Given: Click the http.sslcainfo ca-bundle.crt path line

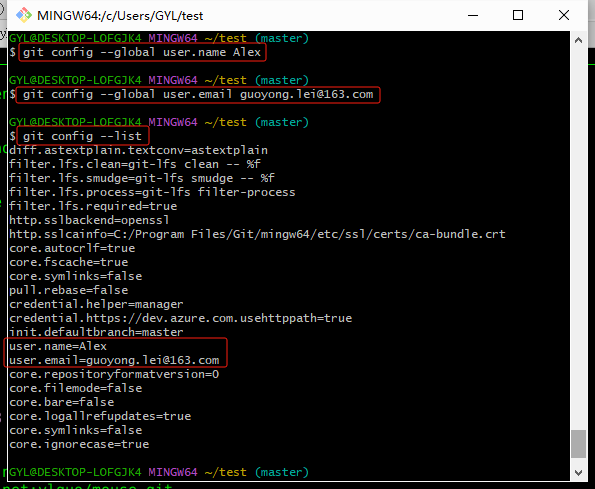Looking at the screenshot, I should tap(257, 234).
